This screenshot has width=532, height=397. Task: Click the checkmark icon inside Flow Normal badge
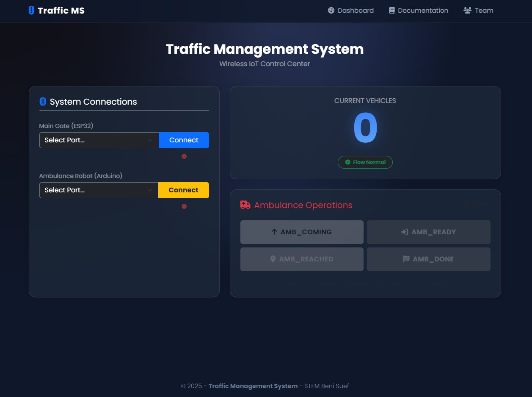[x=349, y=162]
